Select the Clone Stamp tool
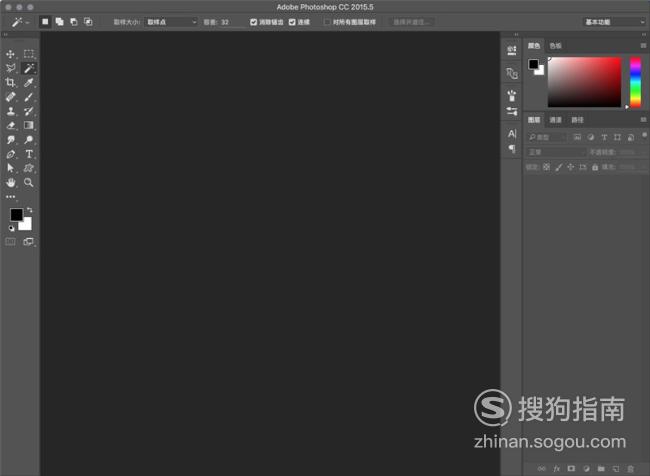The image size is (650, 476). tap(10, 111)
